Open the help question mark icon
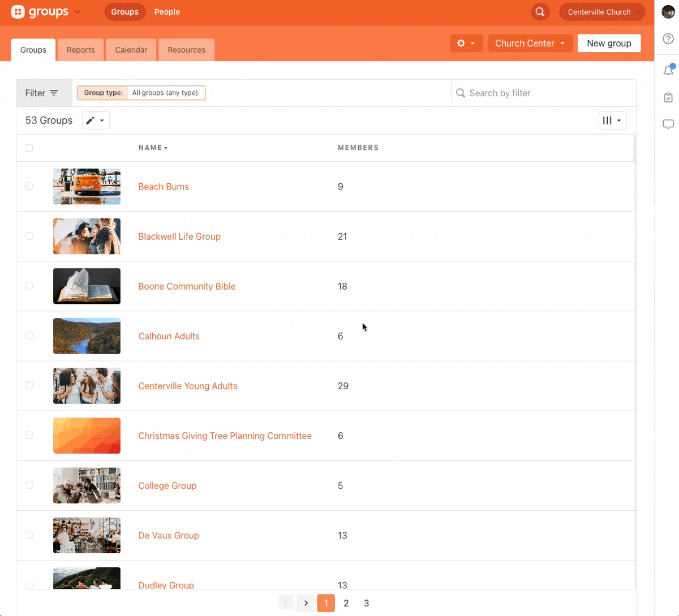The height and width of the screenshot is (616, 679). click(x=668, y=38)
